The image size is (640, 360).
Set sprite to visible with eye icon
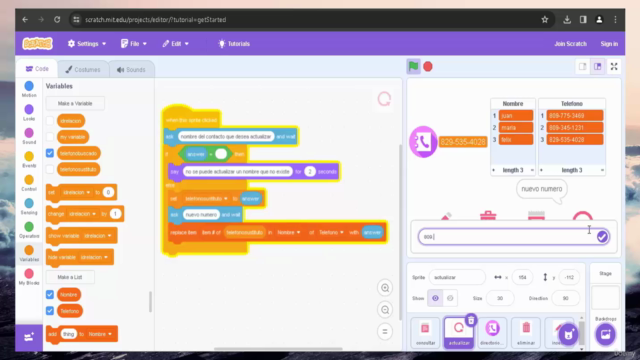click(435, 298)
